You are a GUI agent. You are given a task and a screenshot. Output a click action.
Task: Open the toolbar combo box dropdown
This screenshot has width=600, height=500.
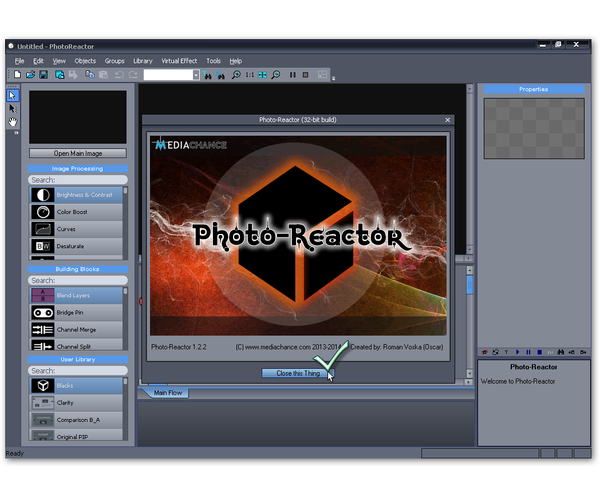point(196,75)
